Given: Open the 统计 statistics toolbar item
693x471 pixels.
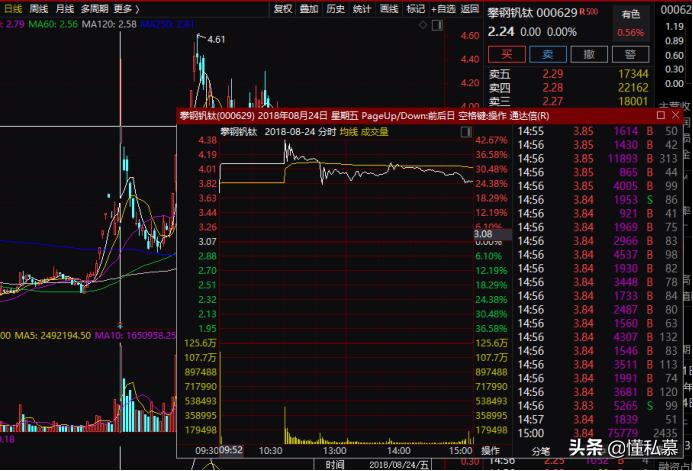Looking at the screenshot, I should (x=362, y=9).
